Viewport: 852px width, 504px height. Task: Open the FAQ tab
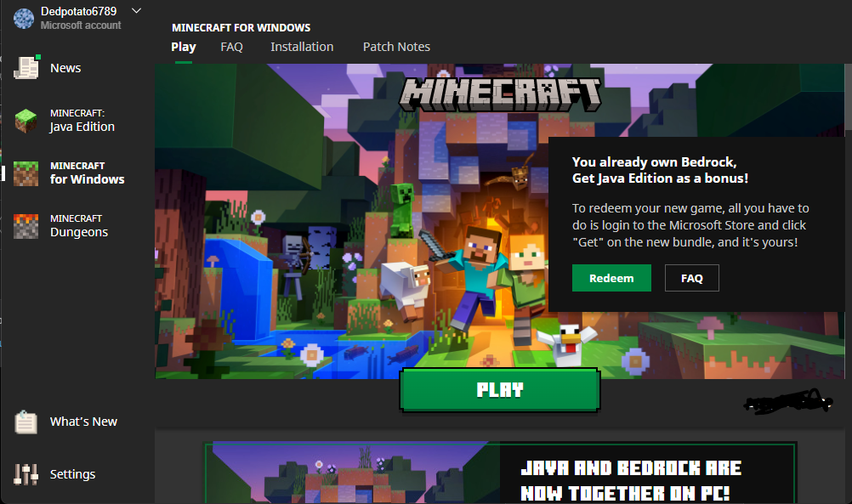[231, 47]
